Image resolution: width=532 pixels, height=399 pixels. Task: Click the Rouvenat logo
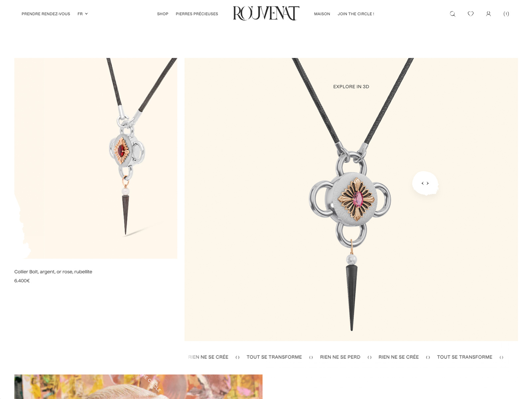(x=266, y=13)
